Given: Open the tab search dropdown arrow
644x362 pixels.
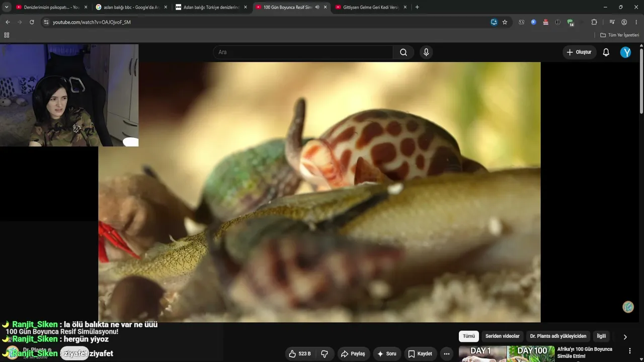Looking at the screenshot, I should click(x=7, y=7).
